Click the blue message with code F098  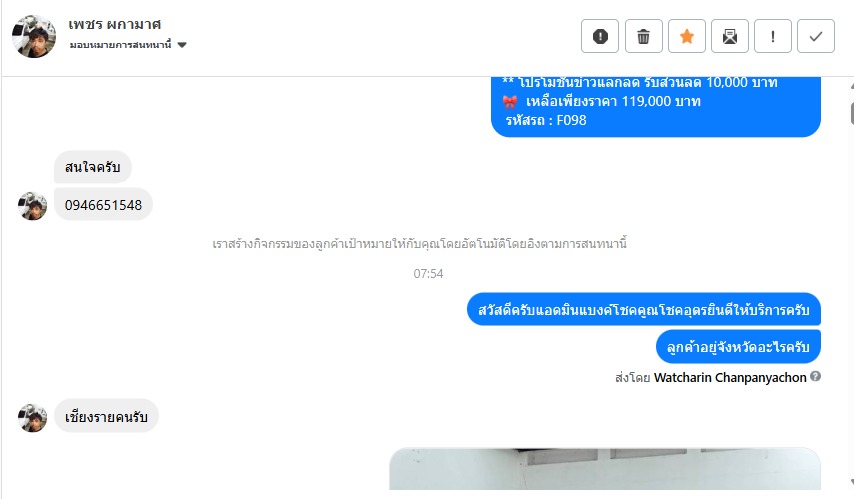click(656, 106)
